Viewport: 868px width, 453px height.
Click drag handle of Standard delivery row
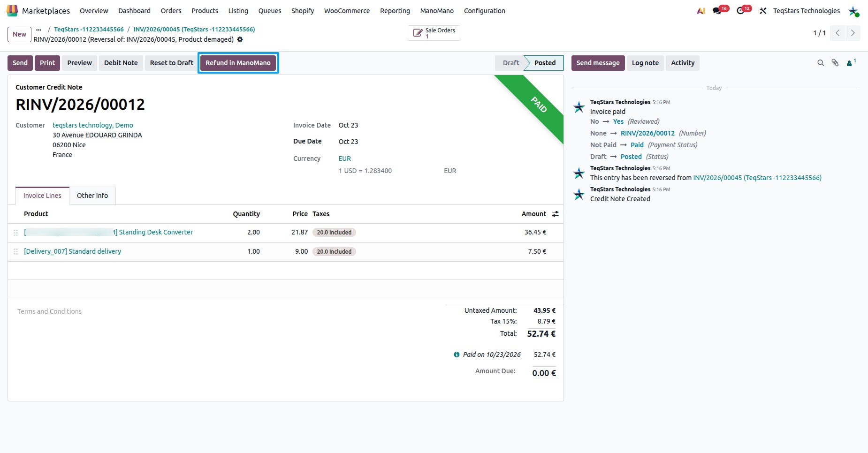coord(15,252)
